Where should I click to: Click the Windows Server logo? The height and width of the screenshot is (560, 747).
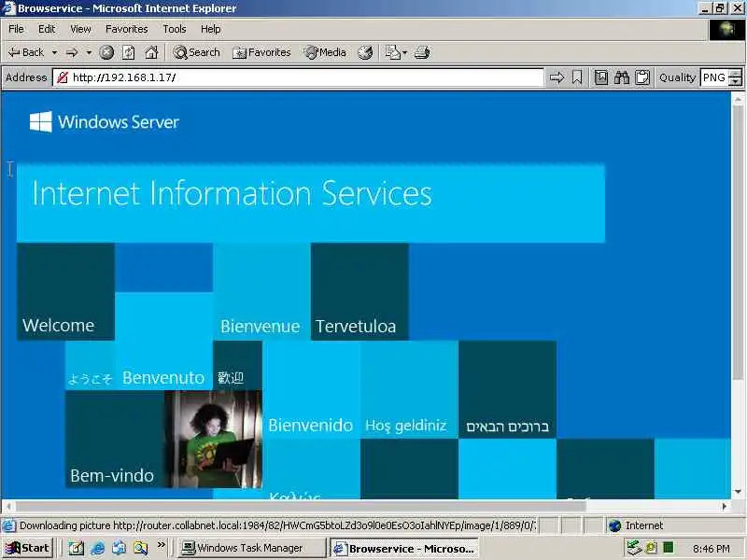pos(105,122)
